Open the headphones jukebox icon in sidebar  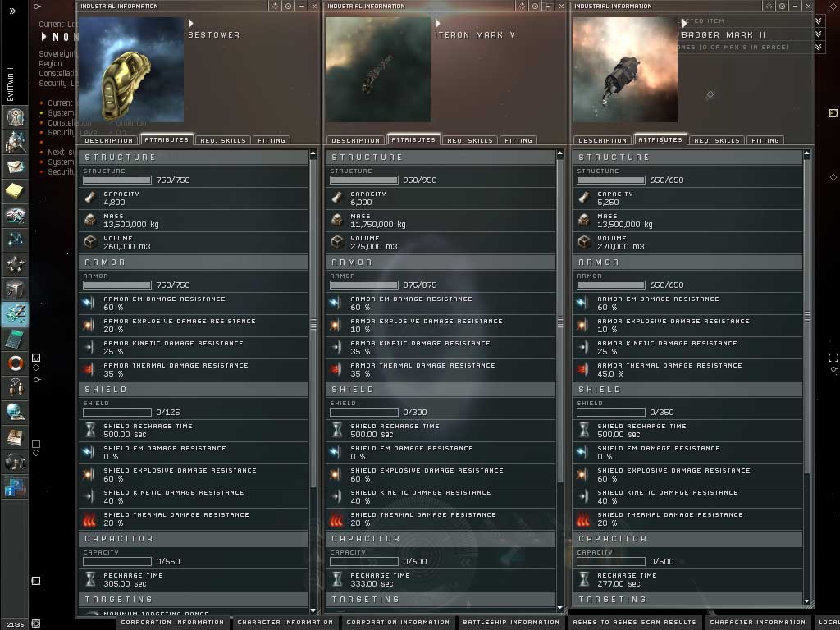[x=15, y=462]
